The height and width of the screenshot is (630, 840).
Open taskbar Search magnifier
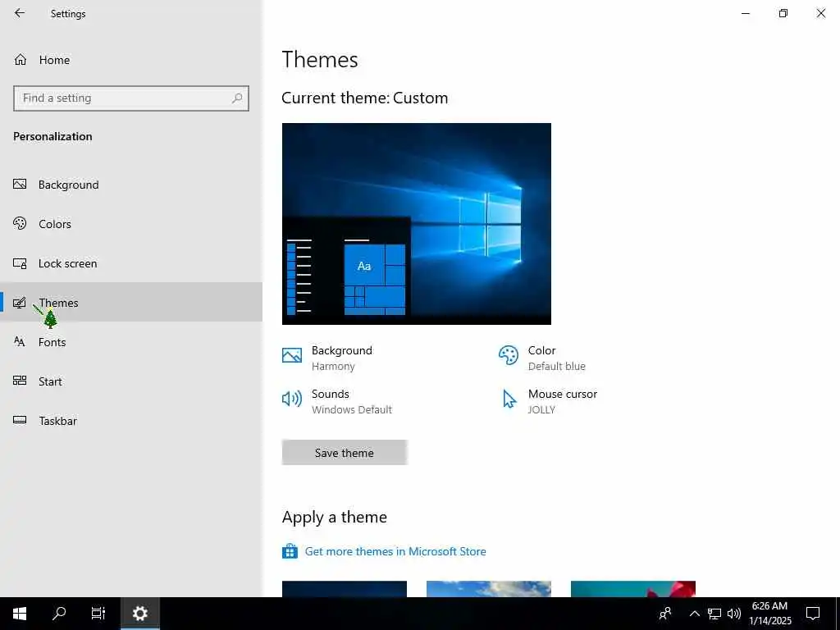[x=59, y=614]
